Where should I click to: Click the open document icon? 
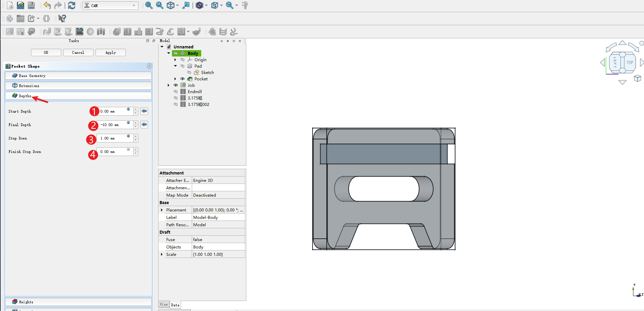tap(21, 5)
